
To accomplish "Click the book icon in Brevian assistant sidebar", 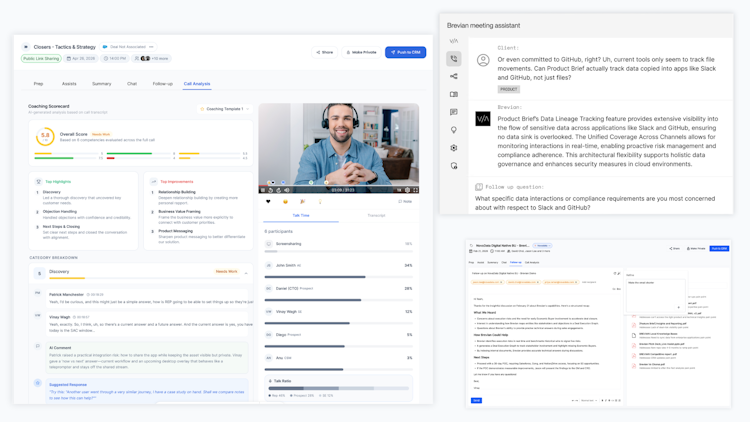I will (453, 94).
